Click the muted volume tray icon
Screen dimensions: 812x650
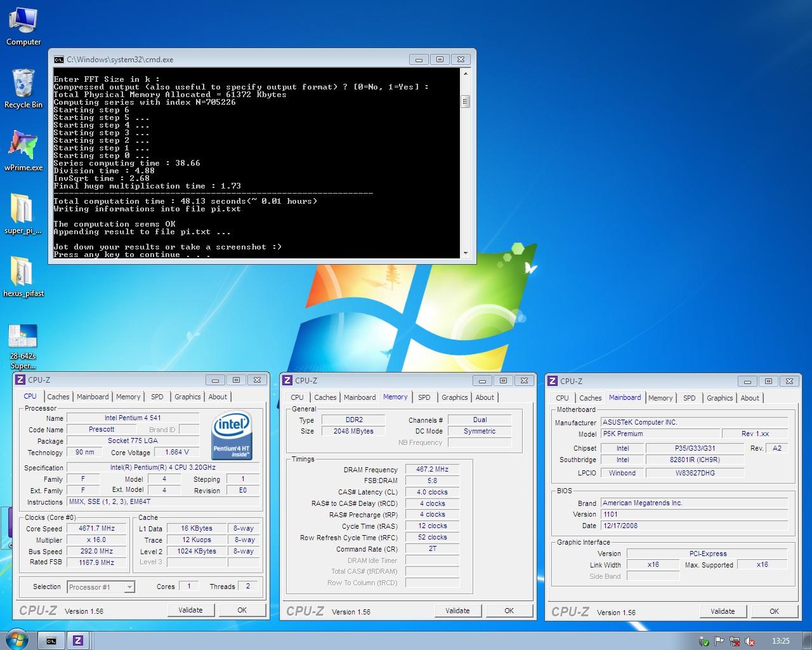point(750,641)
